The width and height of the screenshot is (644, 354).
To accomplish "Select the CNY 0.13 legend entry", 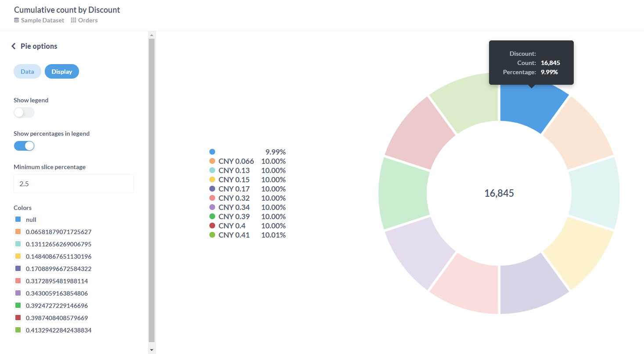I will [234, 170].
